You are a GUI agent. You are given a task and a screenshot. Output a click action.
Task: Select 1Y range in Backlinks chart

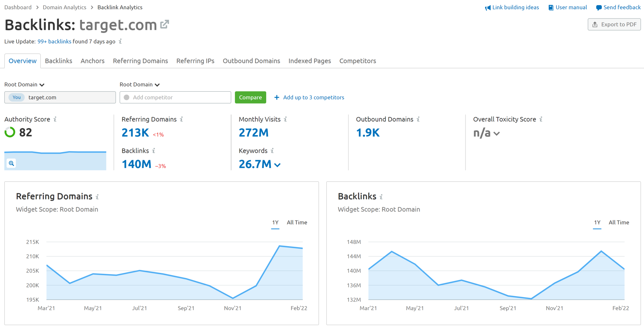click(597, 223)
